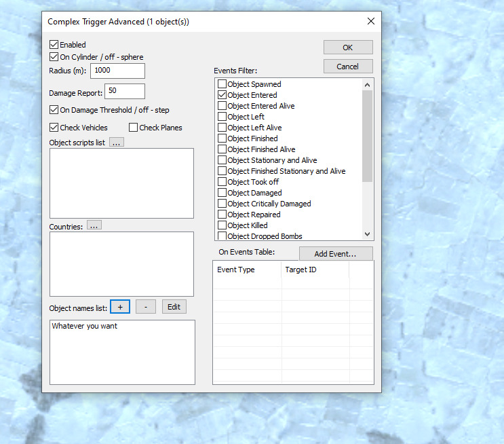Click the minus button for object names
This screenshot has height=444, width=504.
coord(146,307)
